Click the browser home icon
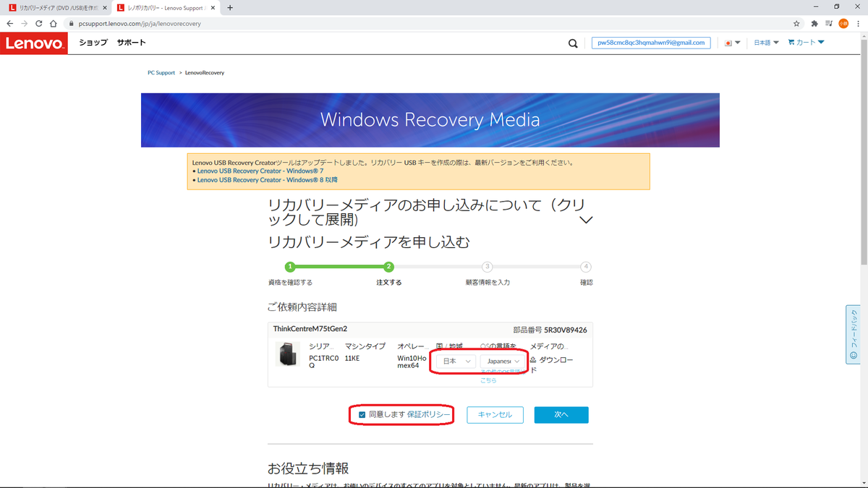 pyautogui.click(x=53, y=23)
